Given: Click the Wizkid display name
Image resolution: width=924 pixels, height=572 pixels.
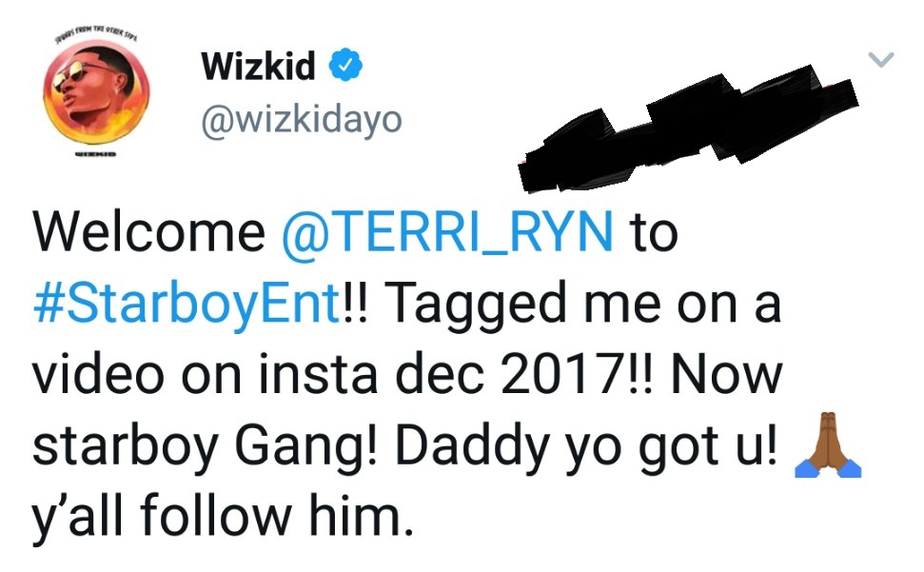Looking at the screenshot, I should pos(261,69).
